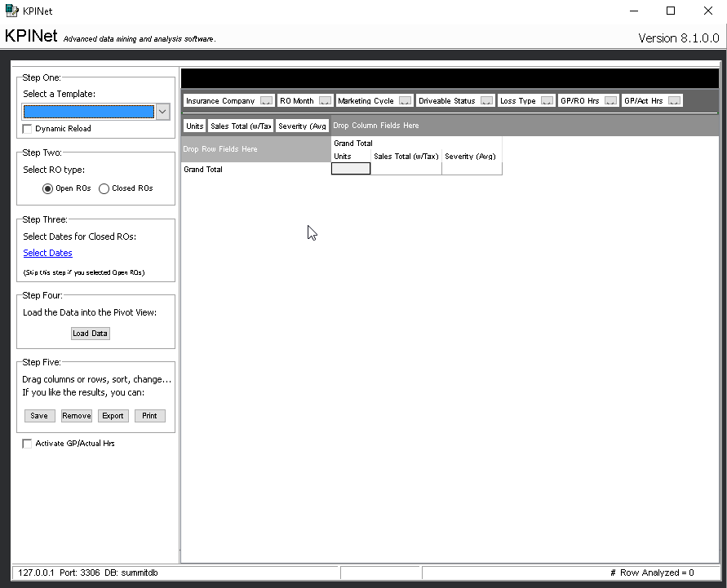Click the Export button

click(x=113, y=416)
